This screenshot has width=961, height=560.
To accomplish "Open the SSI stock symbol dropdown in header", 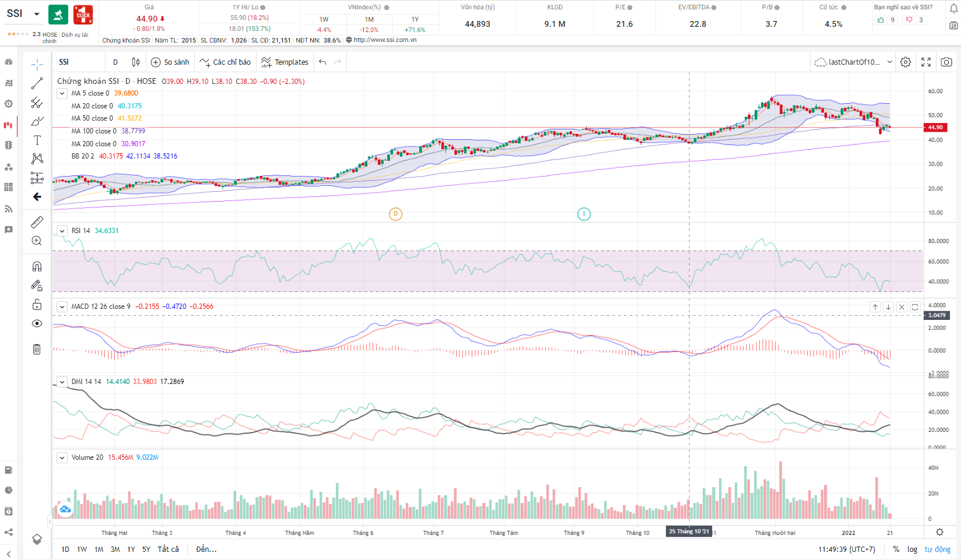I will point(37,13).
